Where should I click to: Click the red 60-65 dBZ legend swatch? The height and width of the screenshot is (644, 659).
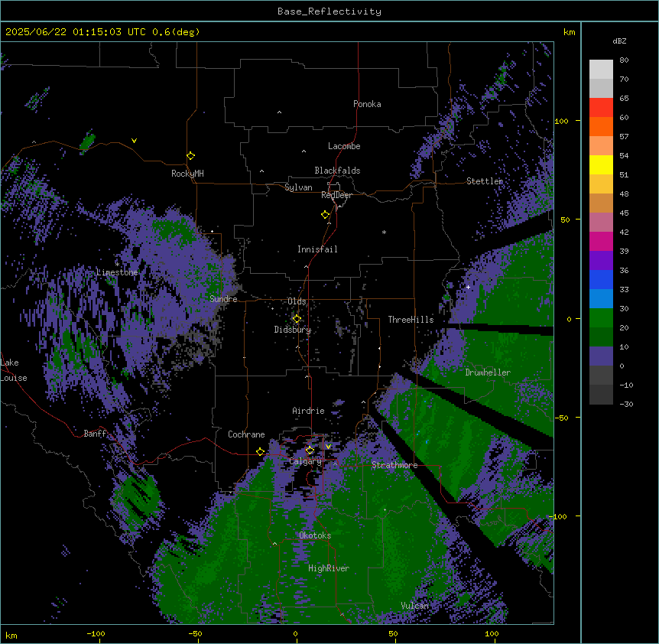601,108
